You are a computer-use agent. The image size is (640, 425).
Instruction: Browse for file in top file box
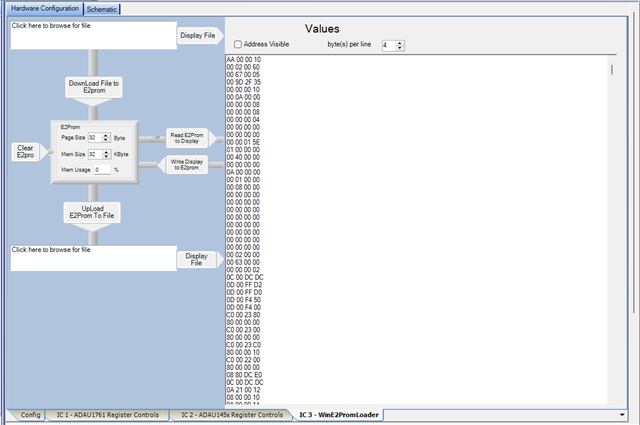pyautogui.click(x=93, y=36)
